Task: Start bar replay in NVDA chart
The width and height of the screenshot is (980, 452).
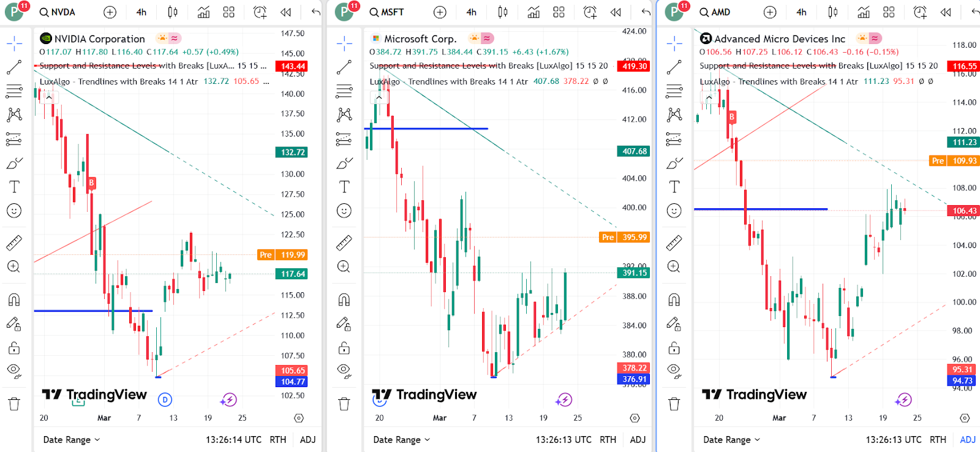Action: pos(285,12)
